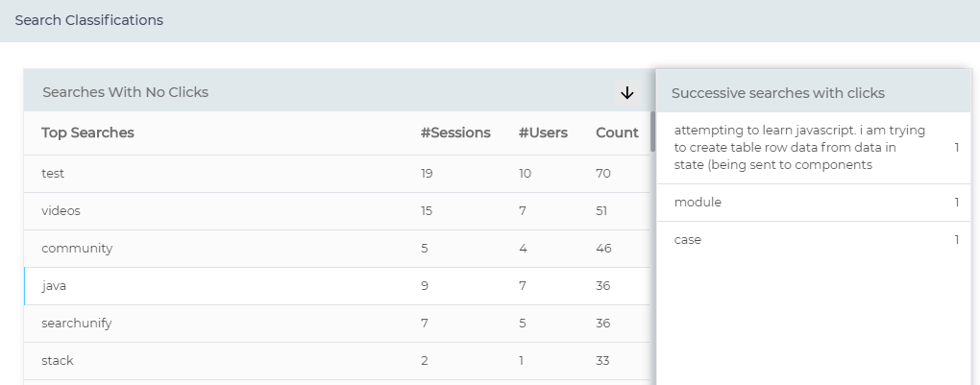This screenshot has height=385, width=980.
Task: Sort by Top Searches column header
Action: point(87,132)
